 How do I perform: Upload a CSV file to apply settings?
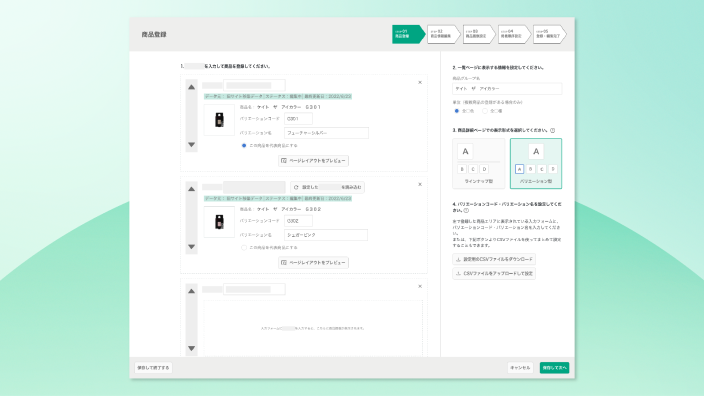(494, 273)
